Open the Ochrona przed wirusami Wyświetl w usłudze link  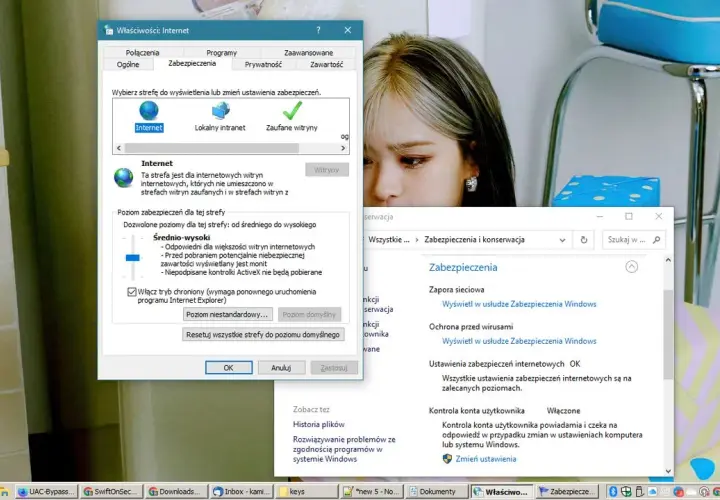(x=519, y=341)
